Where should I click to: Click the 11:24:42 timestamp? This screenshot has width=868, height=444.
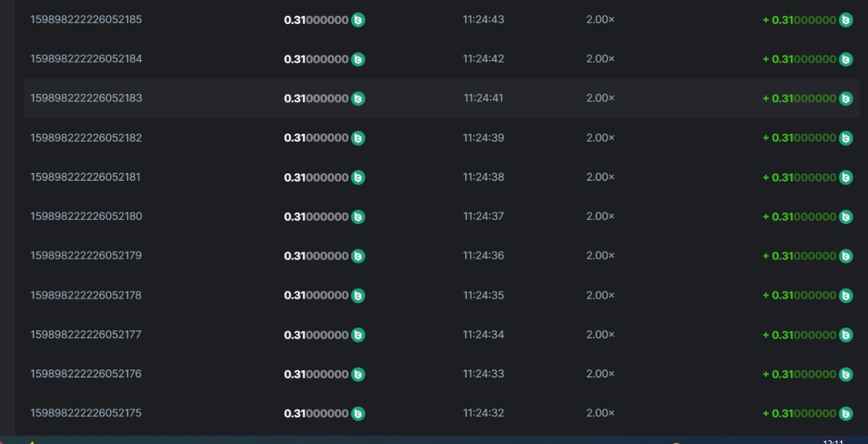[483, 59]
